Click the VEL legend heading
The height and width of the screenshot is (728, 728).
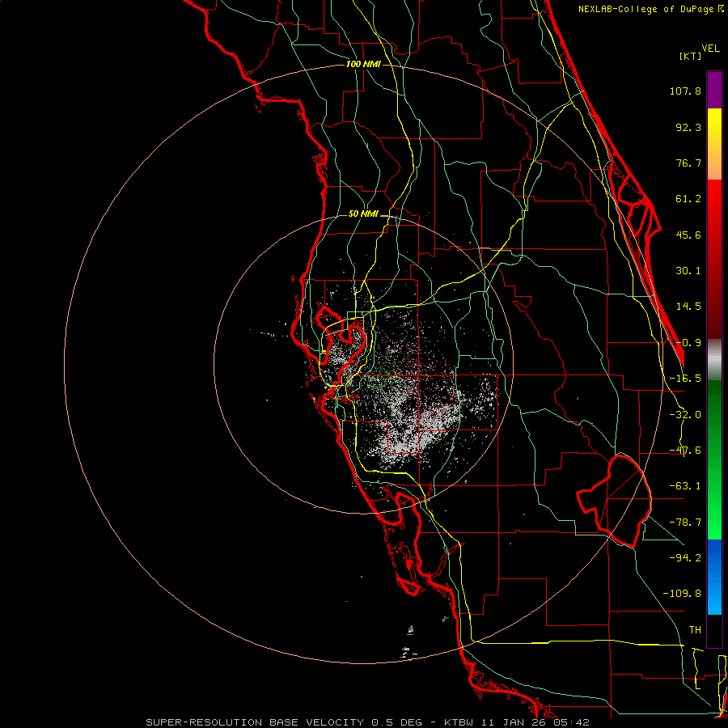(710, 49)
